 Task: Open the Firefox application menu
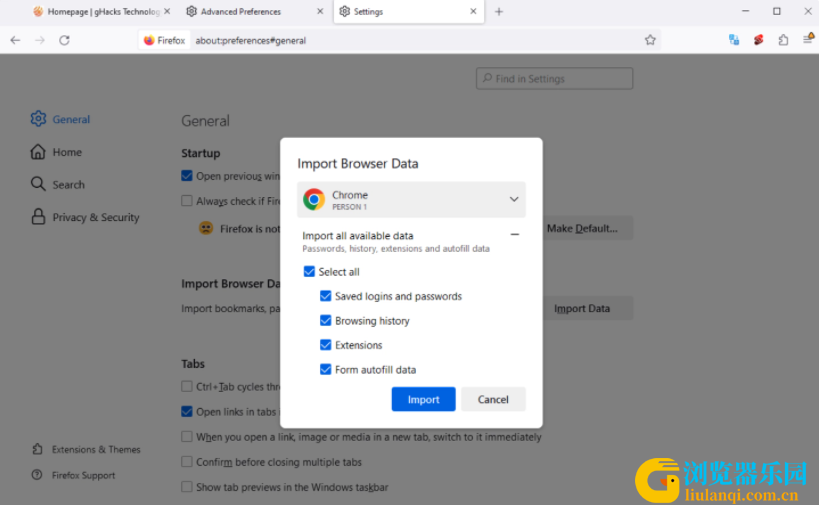coord(808,40)
